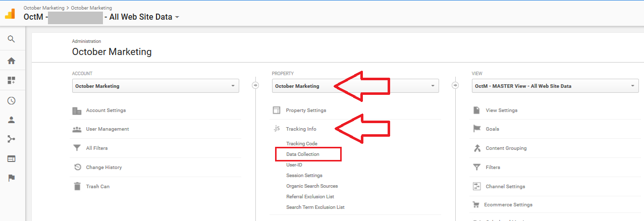The width and height of the screenshot is (644, 221).
Task: Open Audience person icon in sidebar
Action: (x=11, y=120)
